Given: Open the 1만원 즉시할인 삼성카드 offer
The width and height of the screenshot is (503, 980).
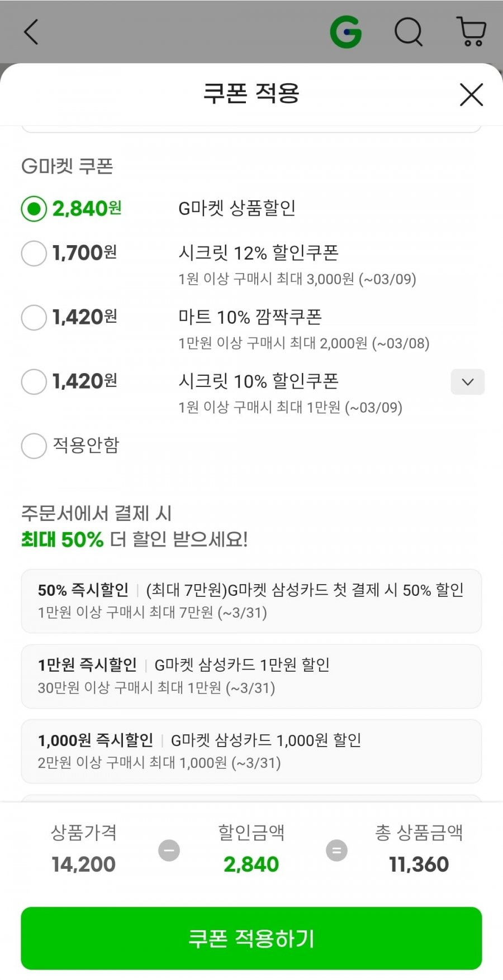Looking at the screenshot, I should coord(251,676).
